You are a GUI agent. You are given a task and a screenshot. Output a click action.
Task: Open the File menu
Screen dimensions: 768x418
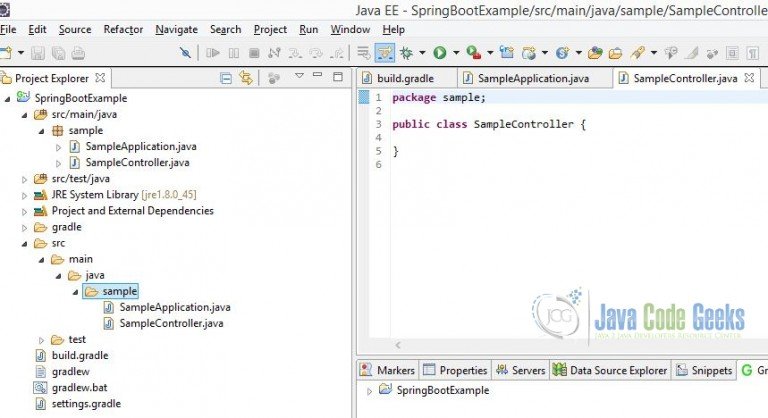tap(8, 29)
